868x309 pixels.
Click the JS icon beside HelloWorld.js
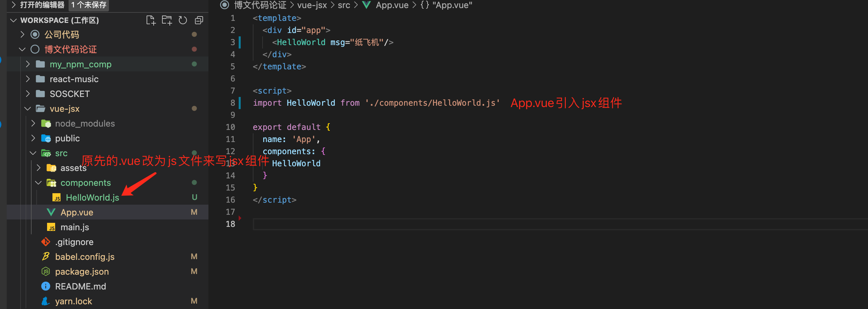(x=56, y=197)
